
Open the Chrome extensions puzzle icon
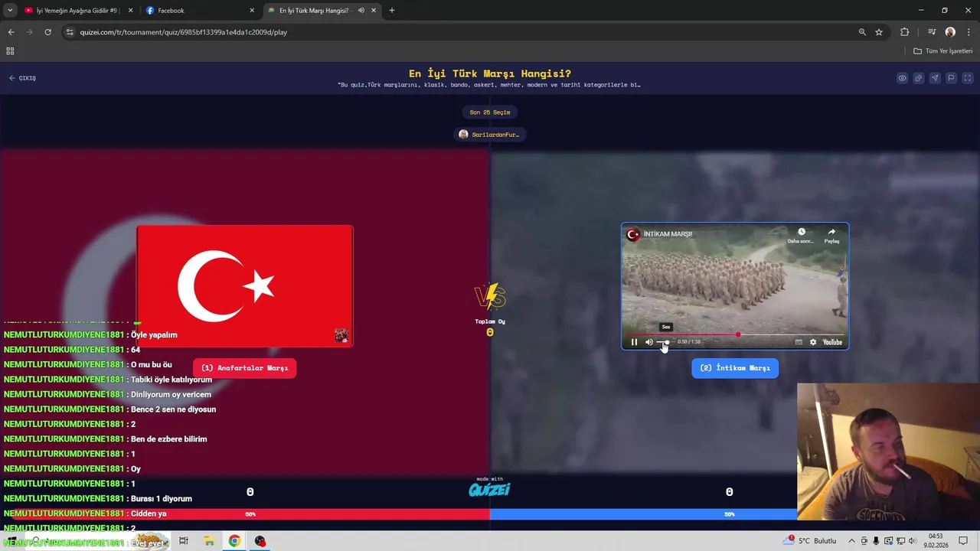(x=905, y=32)
